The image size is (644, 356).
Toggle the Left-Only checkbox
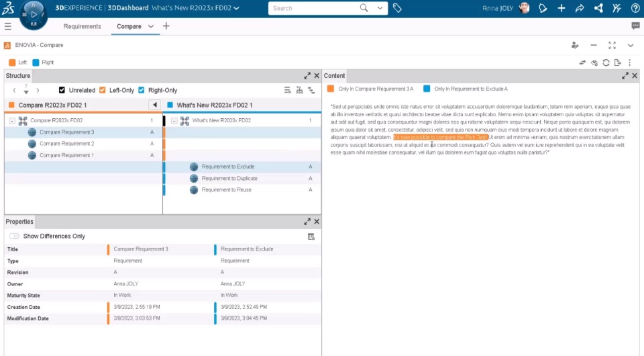pos(102,90)
